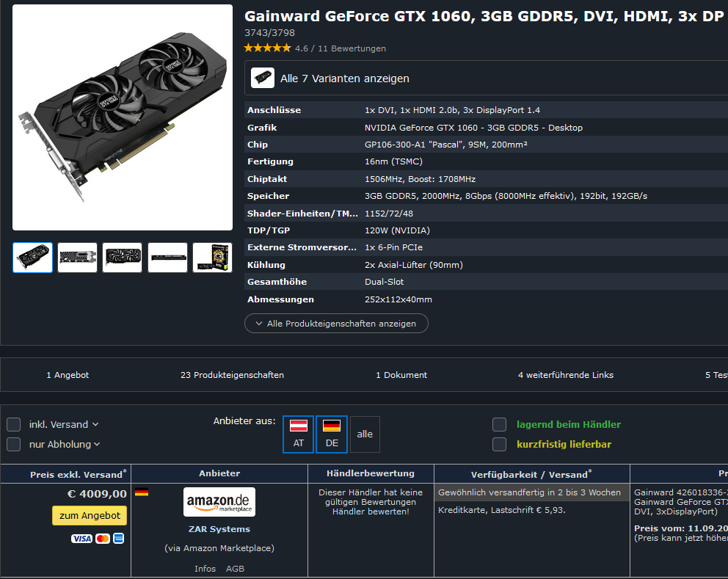Select the third thumbnail showing front fans
This screenshot has height=579, width=728.
coord(122,258)
